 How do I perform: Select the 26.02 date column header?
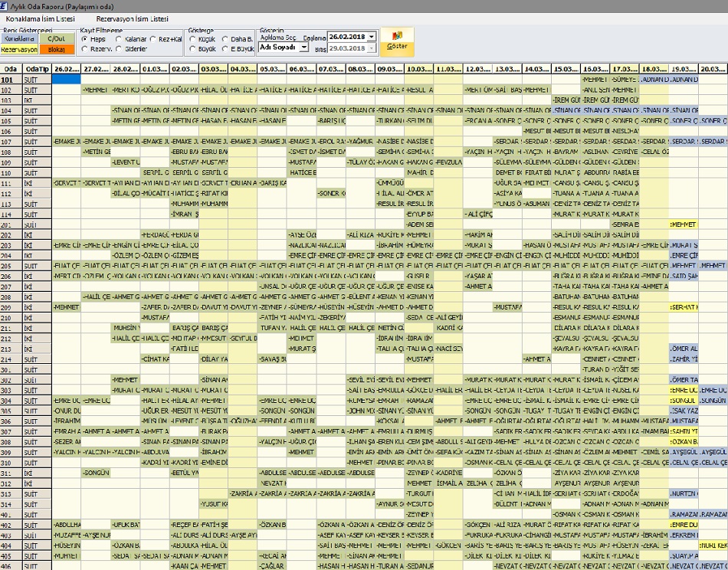point(67,69)
